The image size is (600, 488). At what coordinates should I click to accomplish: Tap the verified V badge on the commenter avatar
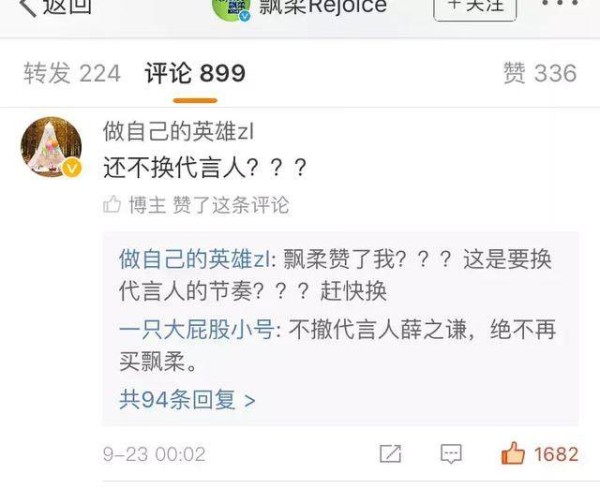[x=72, y=168]
